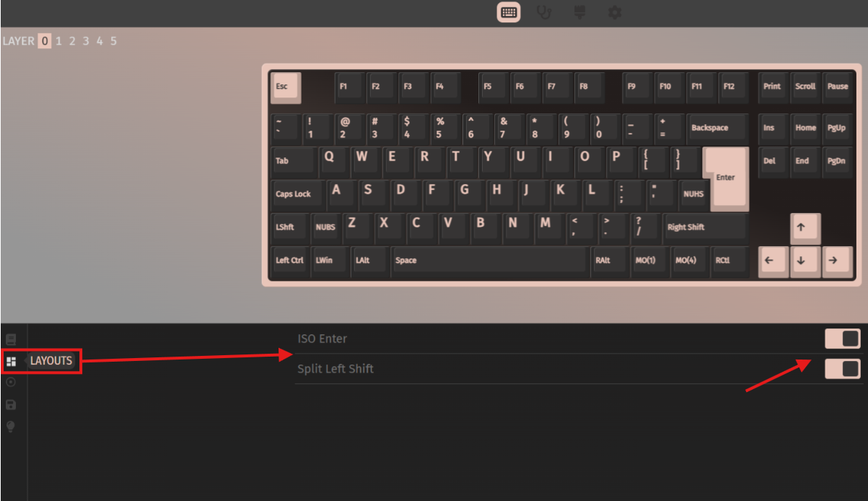Select the Enter key on the keyboard
868x501 pixels.
point(726,178)
